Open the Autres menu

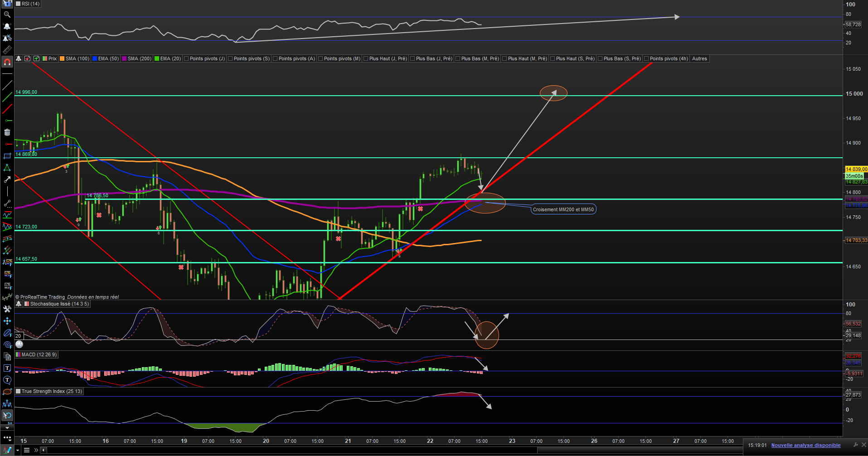click(699, 58)
